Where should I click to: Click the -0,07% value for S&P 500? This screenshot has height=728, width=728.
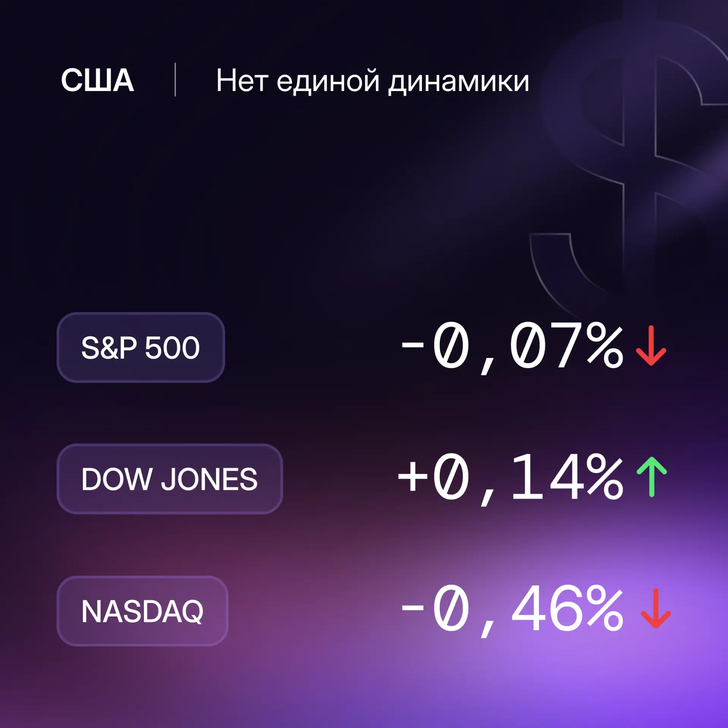(x=512, y=347)
